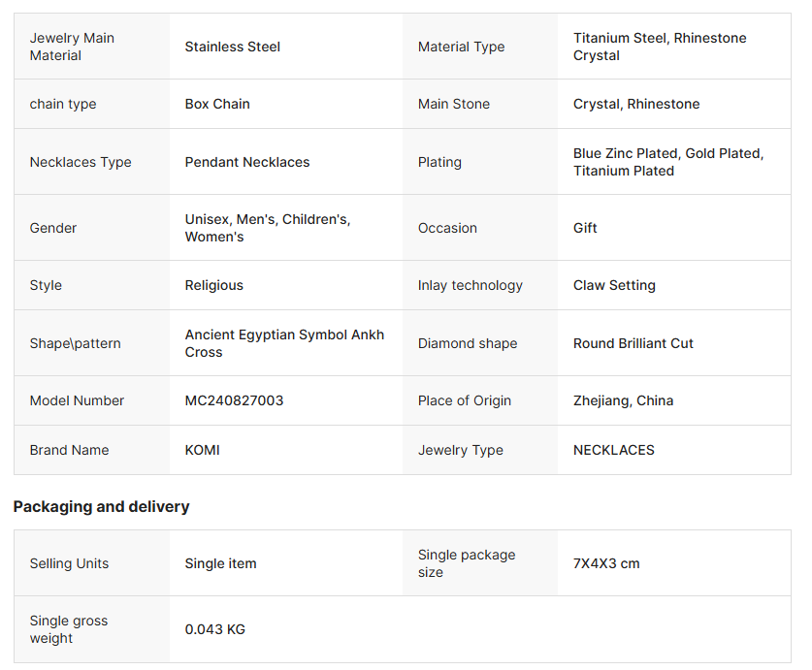This screenshot has width=812, height=670.
Task: Click the Claw Setting value
Action: pos(614,285)
